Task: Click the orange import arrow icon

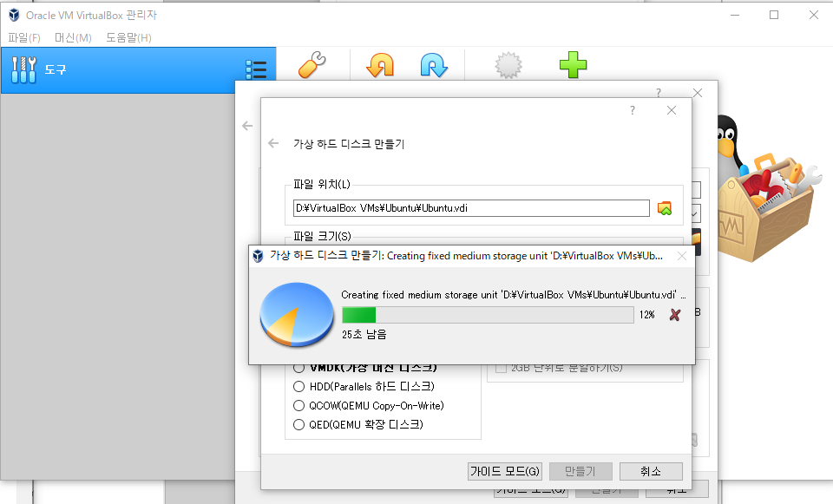Action: point(380,65)
